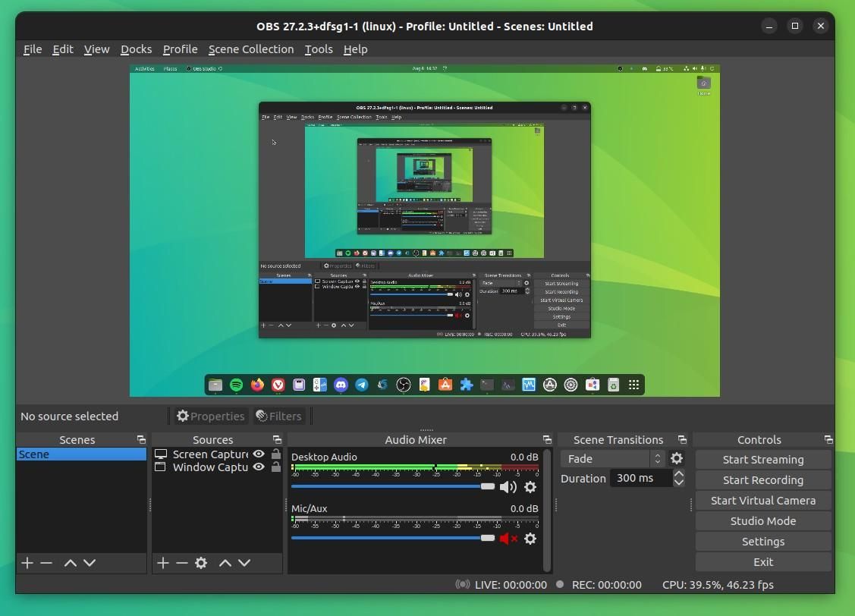Click the window icon of Window Capture source
The width and height of the screenshot is (855, 616).
coord(160,467)
